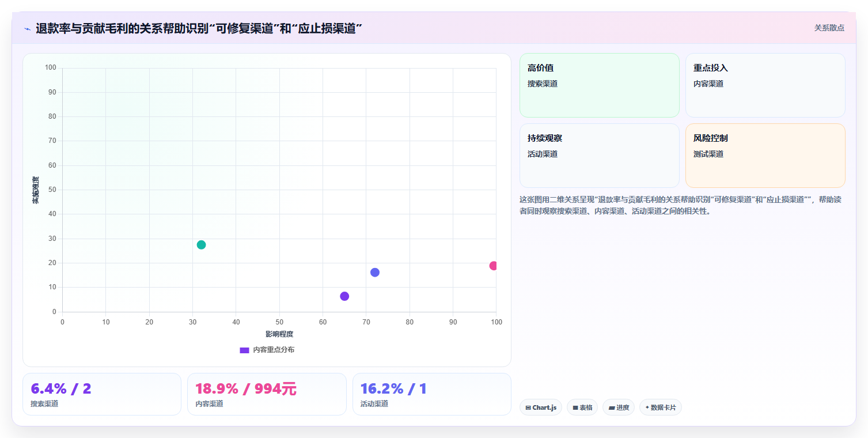This screenshot has width=868, height=438.
Task: Open the 持续观察 活动渠道 quadrant card
Action: click(600, 156)
